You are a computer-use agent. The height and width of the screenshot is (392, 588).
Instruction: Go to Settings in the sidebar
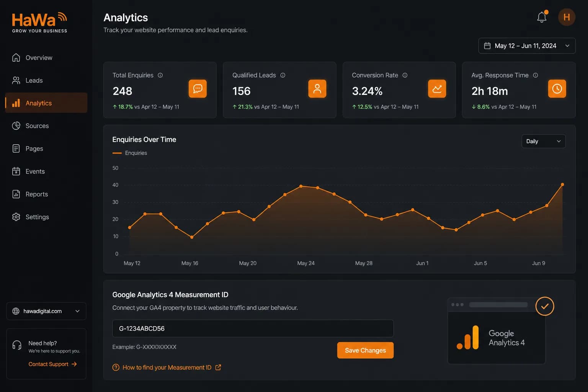pos(46,217)
